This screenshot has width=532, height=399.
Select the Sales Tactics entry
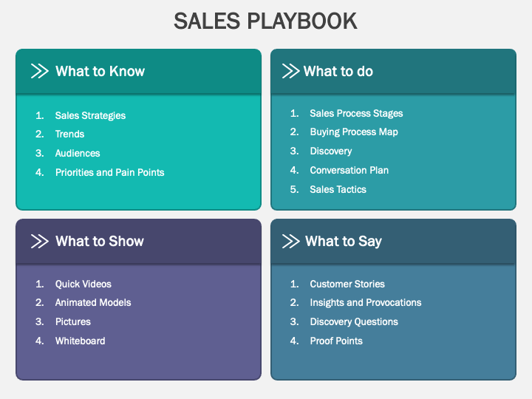[338, 189]
